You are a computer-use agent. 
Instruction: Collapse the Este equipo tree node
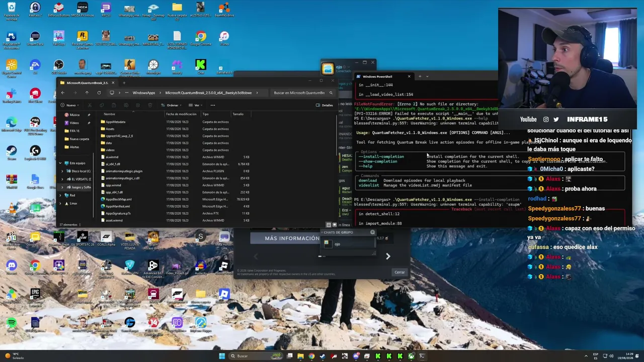click(x=60, y=163)
